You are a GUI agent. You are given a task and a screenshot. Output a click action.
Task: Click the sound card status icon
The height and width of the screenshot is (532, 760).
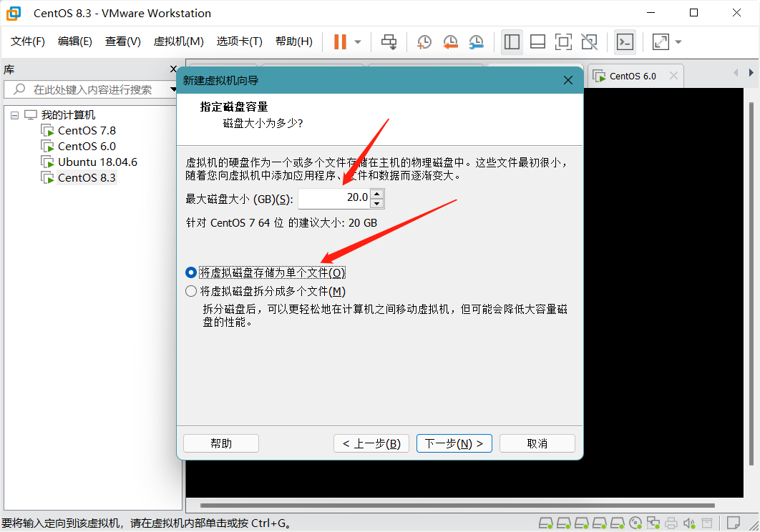(689, 523)
